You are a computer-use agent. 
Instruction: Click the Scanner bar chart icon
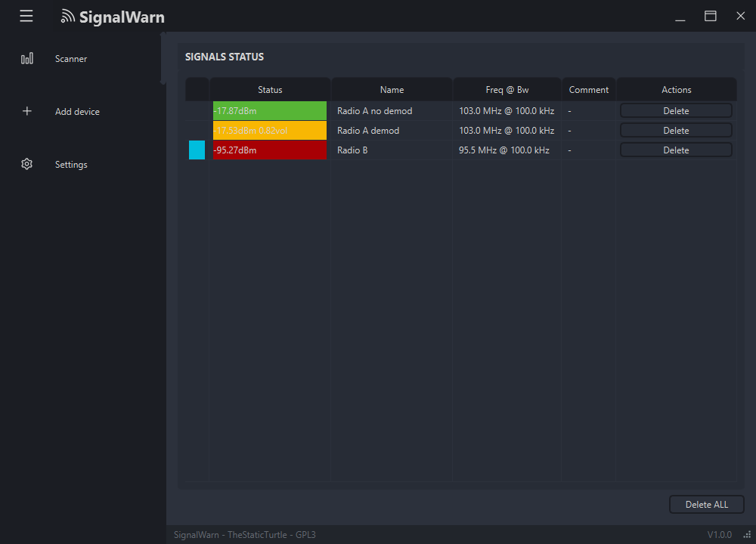coord(27,59)
